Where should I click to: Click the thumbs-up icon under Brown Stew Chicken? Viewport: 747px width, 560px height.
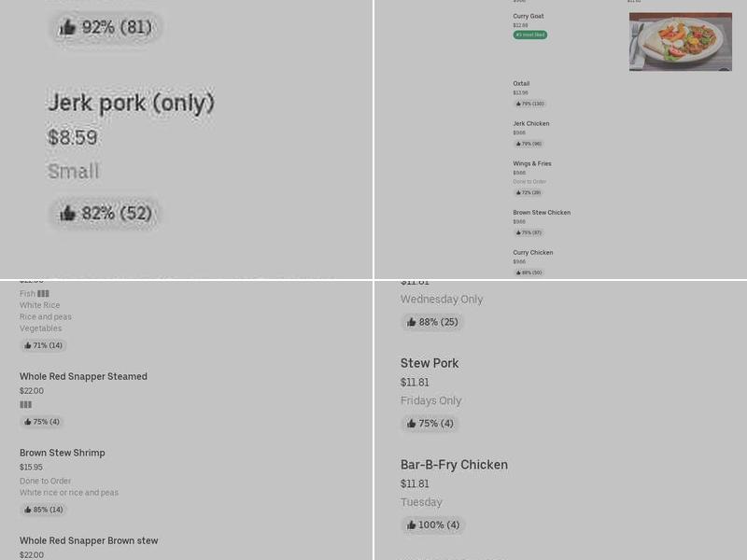coord(519,232)
